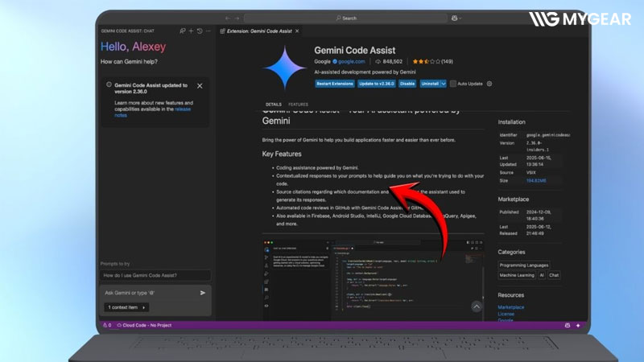This screenshot has width=644, height=362.
Task: Navigate back with the title bar arrow
Action: (228, 18)
